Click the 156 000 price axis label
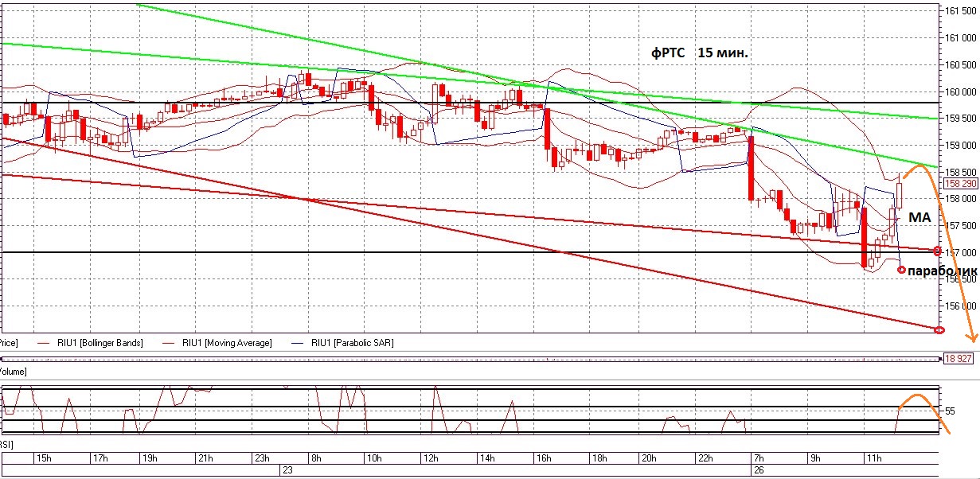 pos(961,306)
